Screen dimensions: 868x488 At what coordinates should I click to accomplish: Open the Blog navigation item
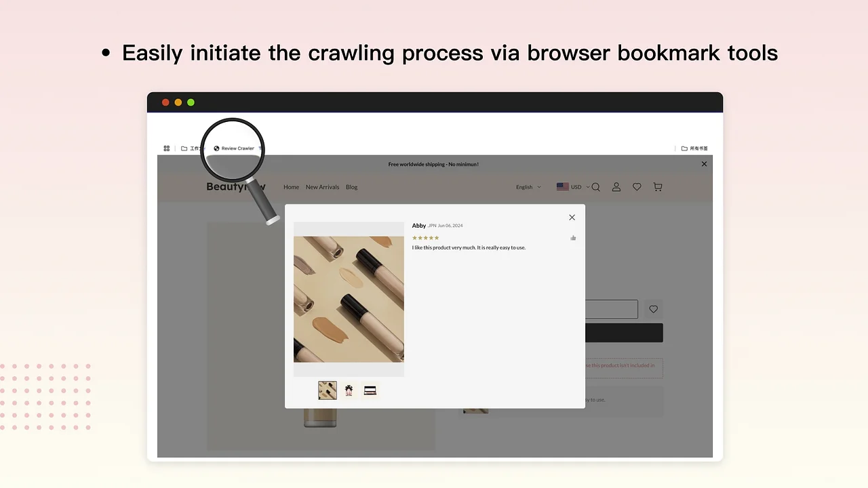[351, 187]
